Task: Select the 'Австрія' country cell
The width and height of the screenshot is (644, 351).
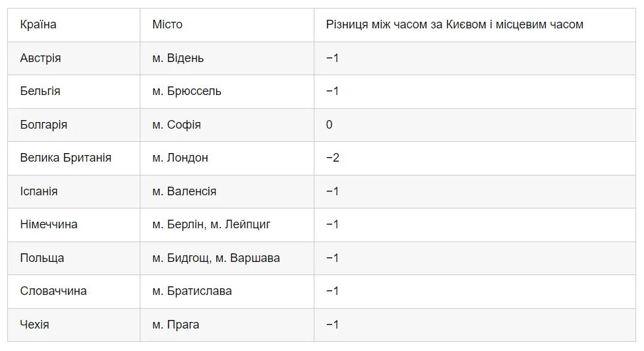Action: 41,58
